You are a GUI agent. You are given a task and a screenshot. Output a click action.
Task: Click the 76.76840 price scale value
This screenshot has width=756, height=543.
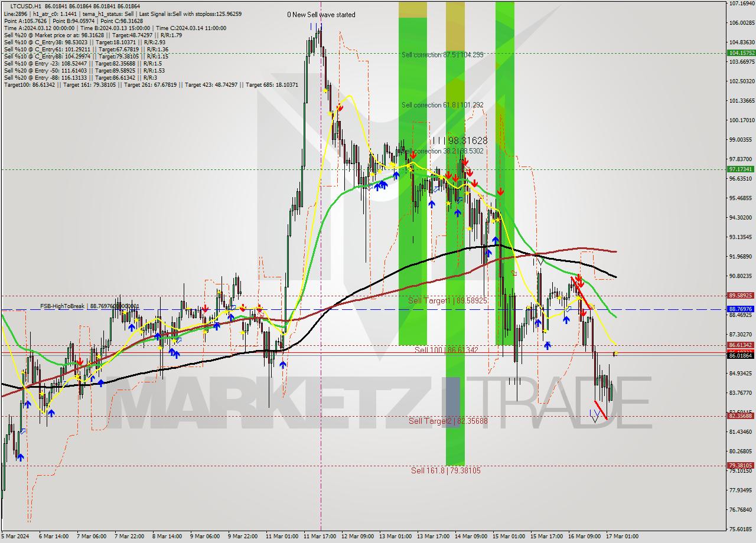[741, 509]
